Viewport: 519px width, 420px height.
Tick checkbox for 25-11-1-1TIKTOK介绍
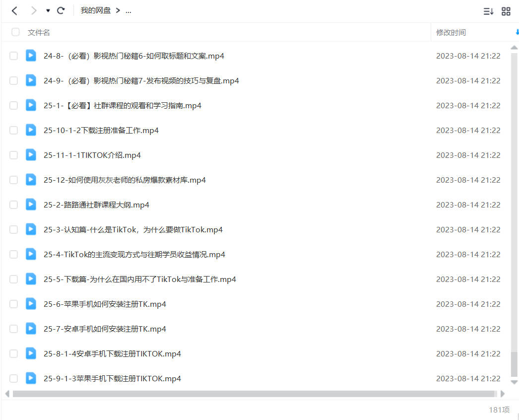pos(13,155)
